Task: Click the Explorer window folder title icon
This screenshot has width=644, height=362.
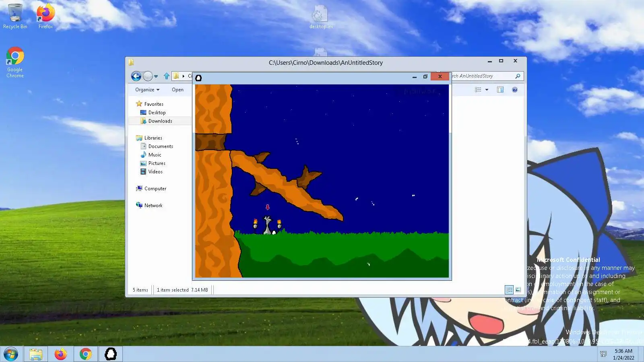Action: (x=131, y=62)
